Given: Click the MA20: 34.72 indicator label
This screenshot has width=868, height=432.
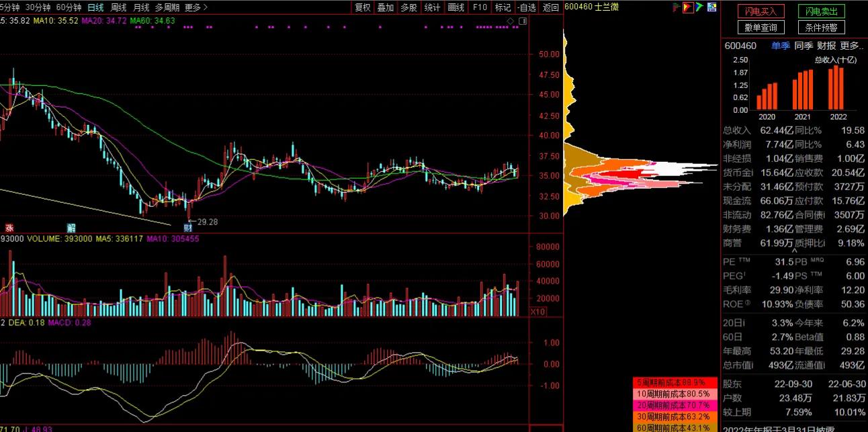Looking at the screenshot, I should click(104, 21).
